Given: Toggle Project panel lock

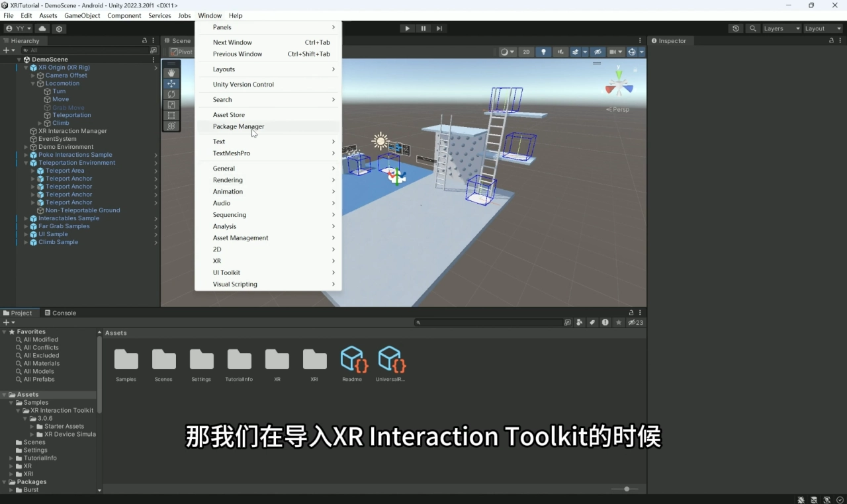Looking at the screenshot, I should click(631, 313).
